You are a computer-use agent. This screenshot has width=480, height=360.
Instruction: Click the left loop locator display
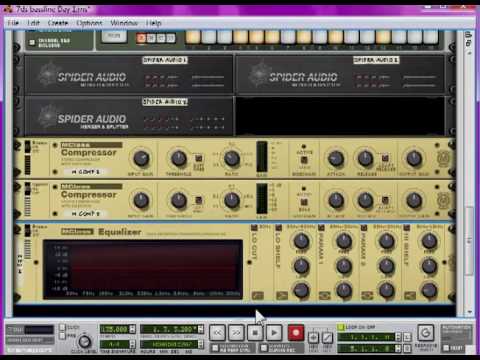click(x=366, y=337)
